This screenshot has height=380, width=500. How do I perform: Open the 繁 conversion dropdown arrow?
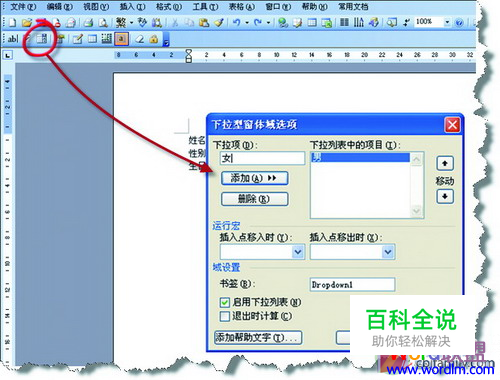(x=131, y=23)
